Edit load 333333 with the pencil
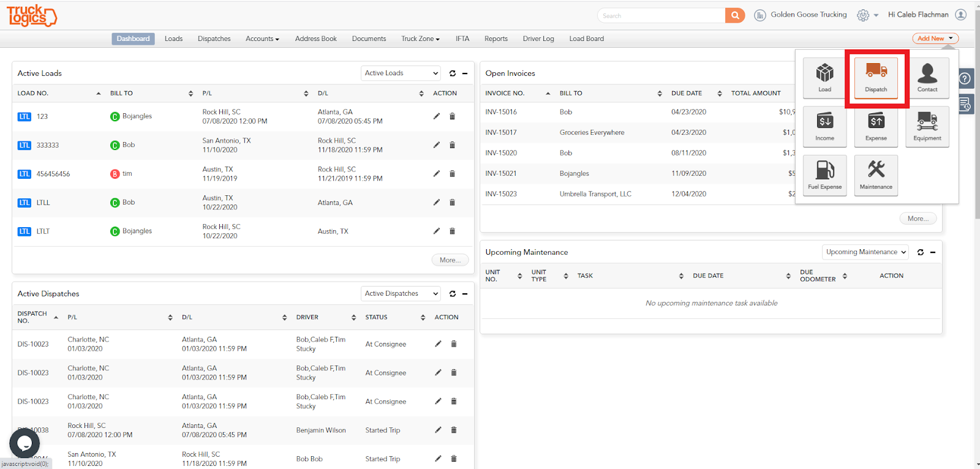The height and width of the screenshot is (469, 980). click(437, 145)
